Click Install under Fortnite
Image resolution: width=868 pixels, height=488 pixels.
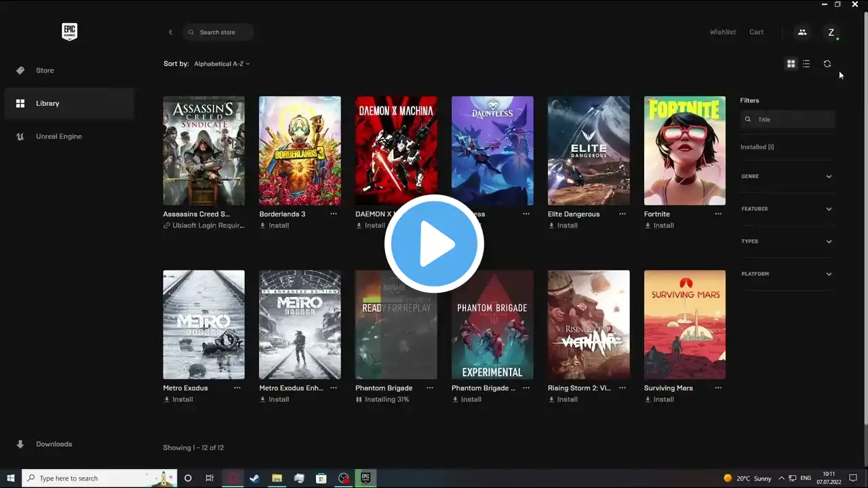coord(659,226)
